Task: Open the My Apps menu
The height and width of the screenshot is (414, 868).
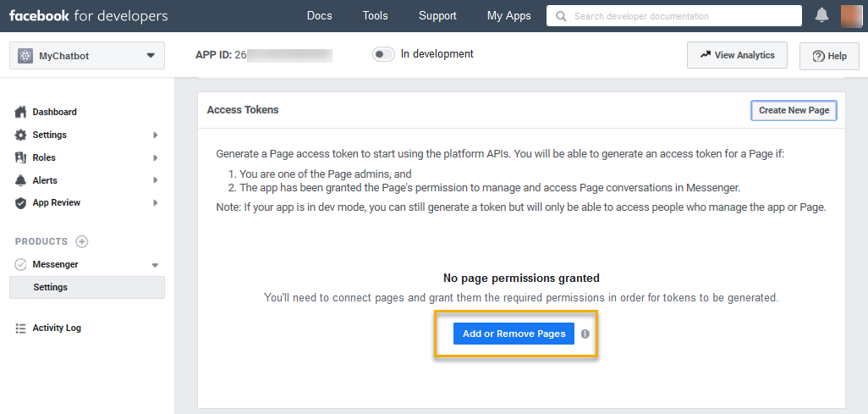Action: tap(508, 15)
